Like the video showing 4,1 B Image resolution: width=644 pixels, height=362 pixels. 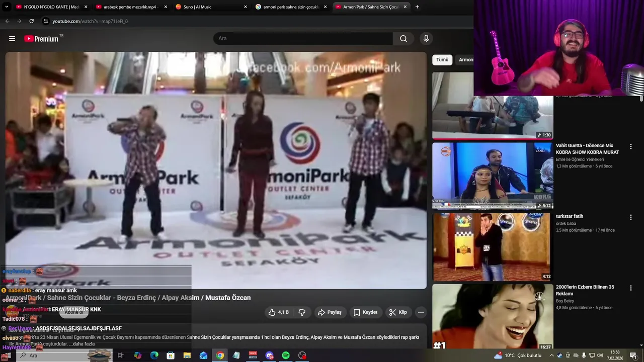click(x=278, y=312)
